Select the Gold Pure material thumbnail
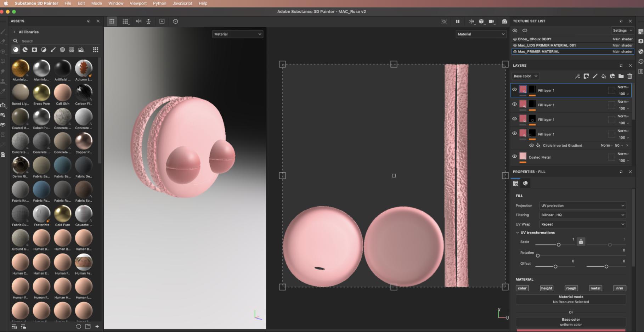Screen dimensions: 644x332 tap(63, 214)
